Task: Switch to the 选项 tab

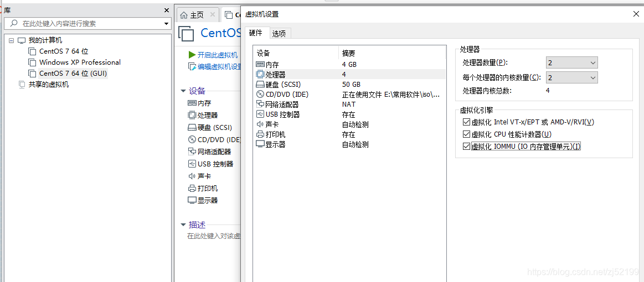Action: [x=279, y=34]
